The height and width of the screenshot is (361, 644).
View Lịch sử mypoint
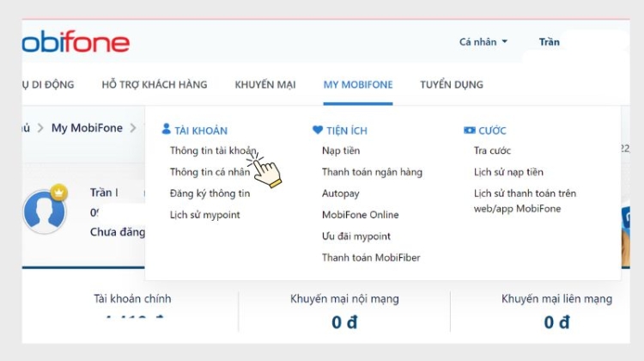pos(205,215)
